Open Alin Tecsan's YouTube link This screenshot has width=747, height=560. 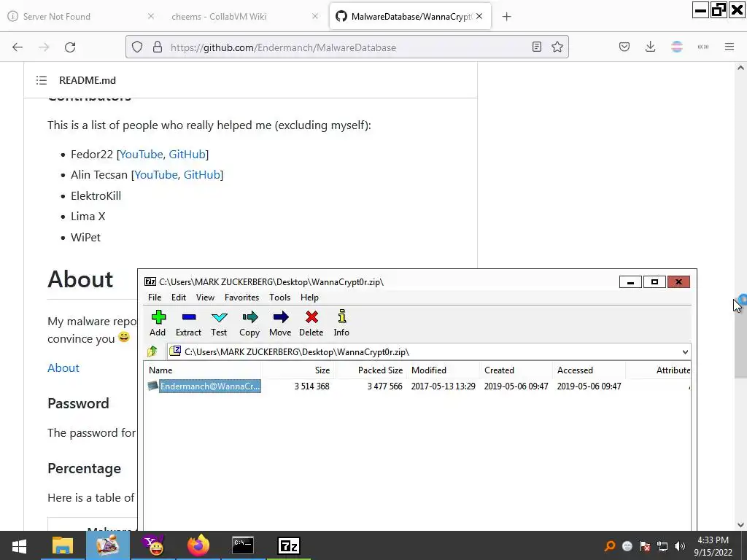click(156, 175)
